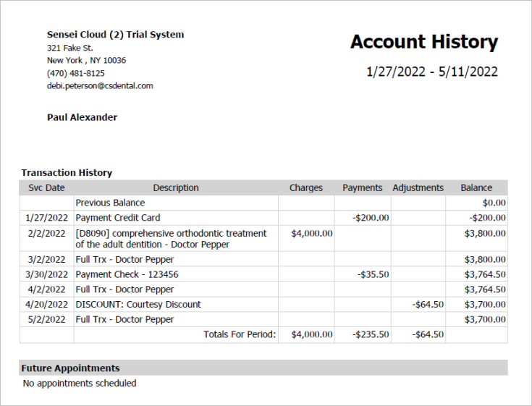Click the $3,700.00 balance on 4/20/2022
532x406 pixels.
485,304
